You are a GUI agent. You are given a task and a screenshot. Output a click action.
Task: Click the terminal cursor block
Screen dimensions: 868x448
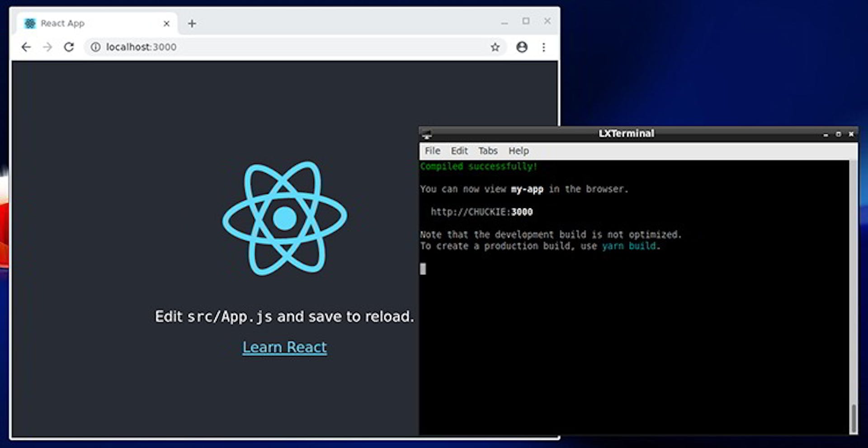423,269
